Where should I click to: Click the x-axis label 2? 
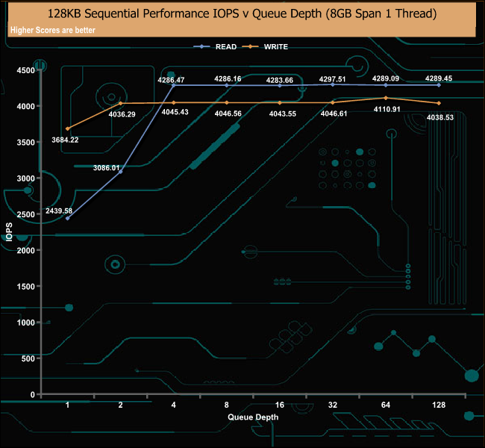point(121,405)
